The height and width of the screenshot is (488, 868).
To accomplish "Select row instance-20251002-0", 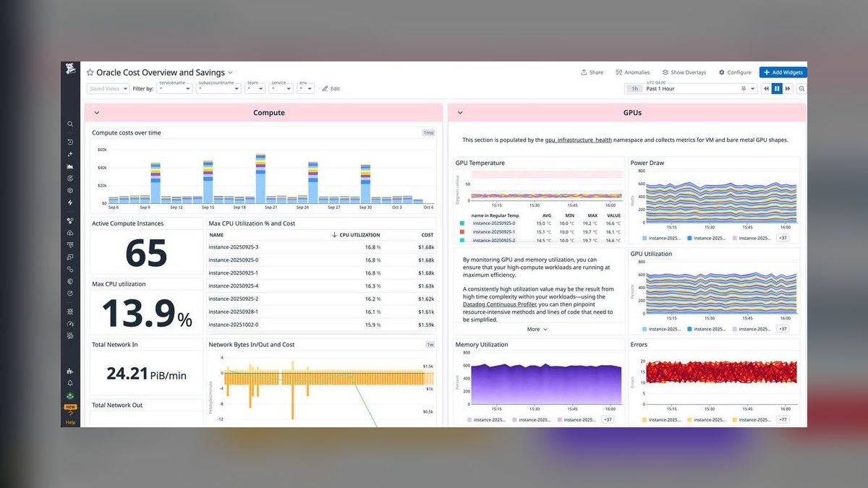I will (x=321, y=325).
